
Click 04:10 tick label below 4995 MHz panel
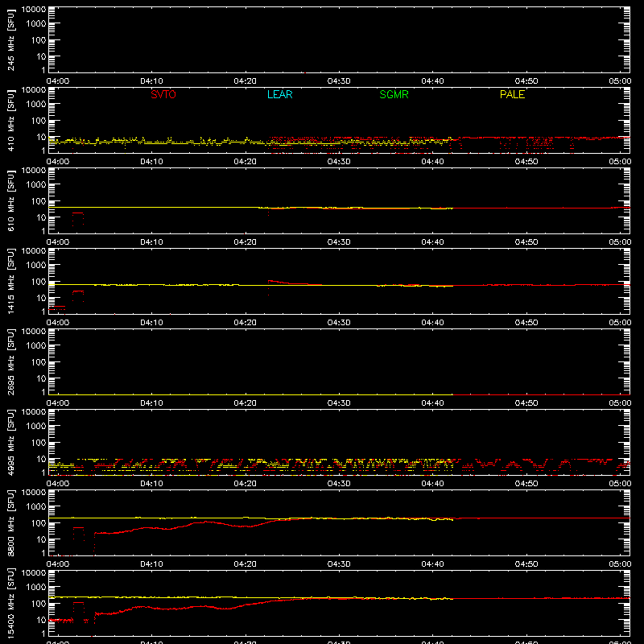[x=151, y=484]
